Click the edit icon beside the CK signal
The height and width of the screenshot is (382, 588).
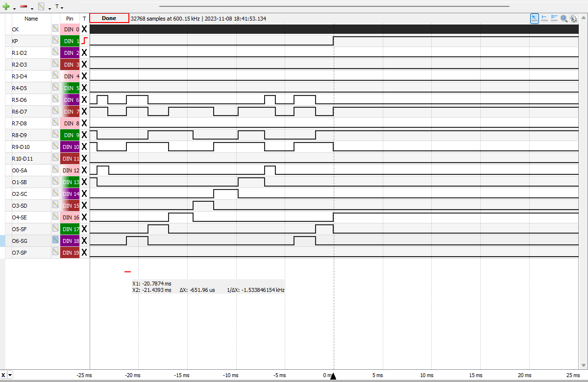coord(56,29)
